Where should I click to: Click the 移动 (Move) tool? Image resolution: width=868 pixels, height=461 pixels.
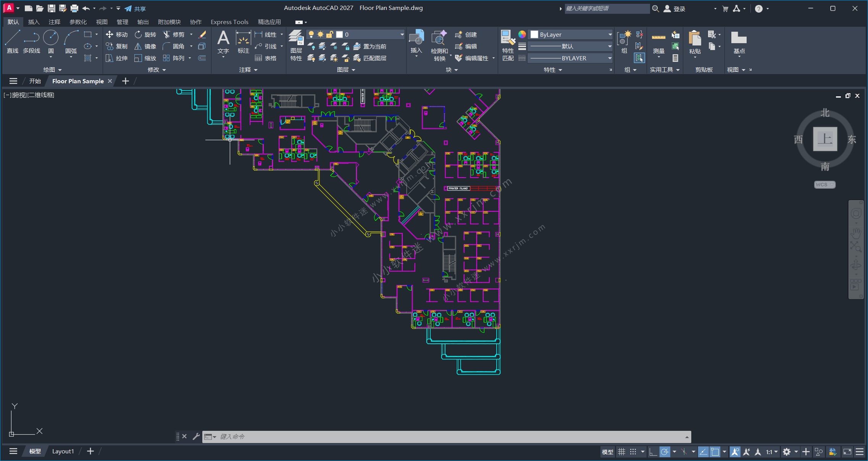point(116,34)
